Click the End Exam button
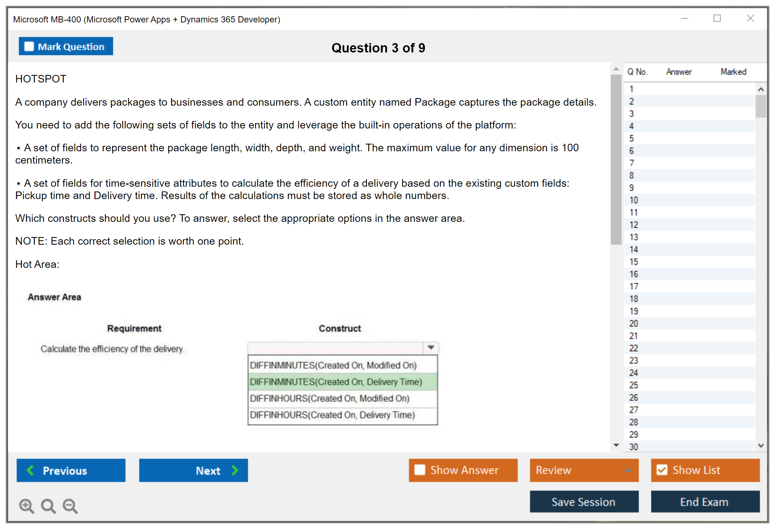The width and height of the screenshot is (778, 532). [705, 502]
